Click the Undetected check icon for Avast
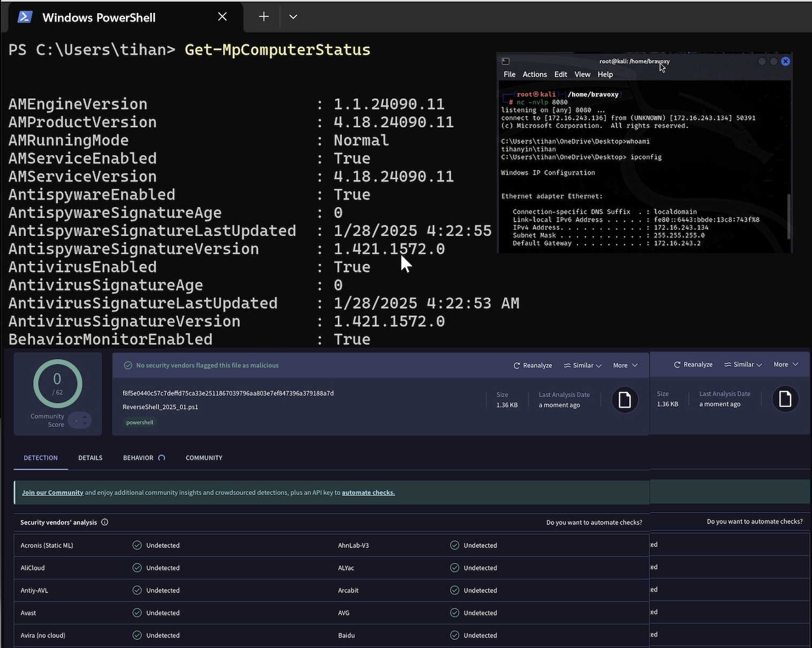Viewport: 812px width, 648px height. [x=137, y=613]
